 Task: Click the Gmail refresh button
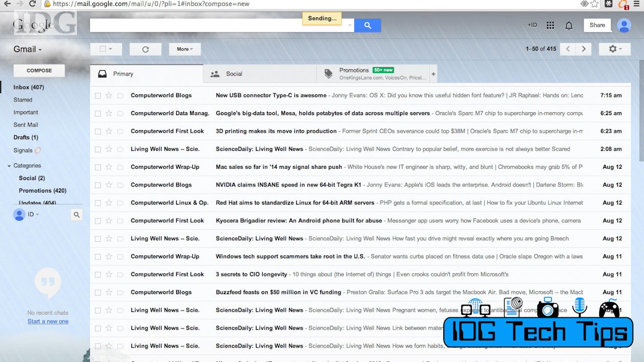(x=145, y=49)
